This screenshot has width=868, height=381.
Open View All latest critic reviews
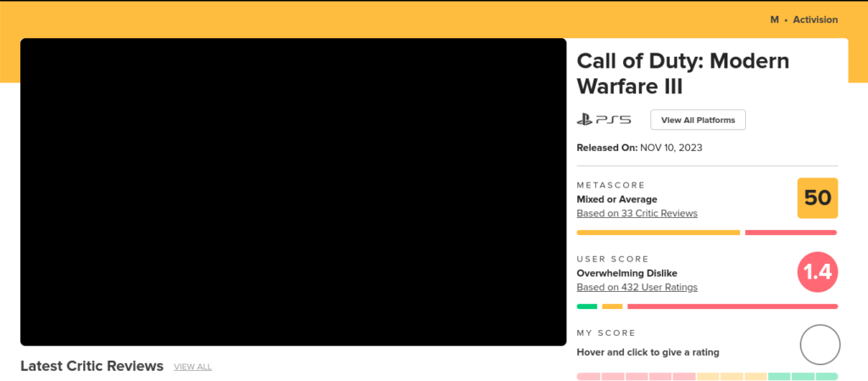pos(192,367)
